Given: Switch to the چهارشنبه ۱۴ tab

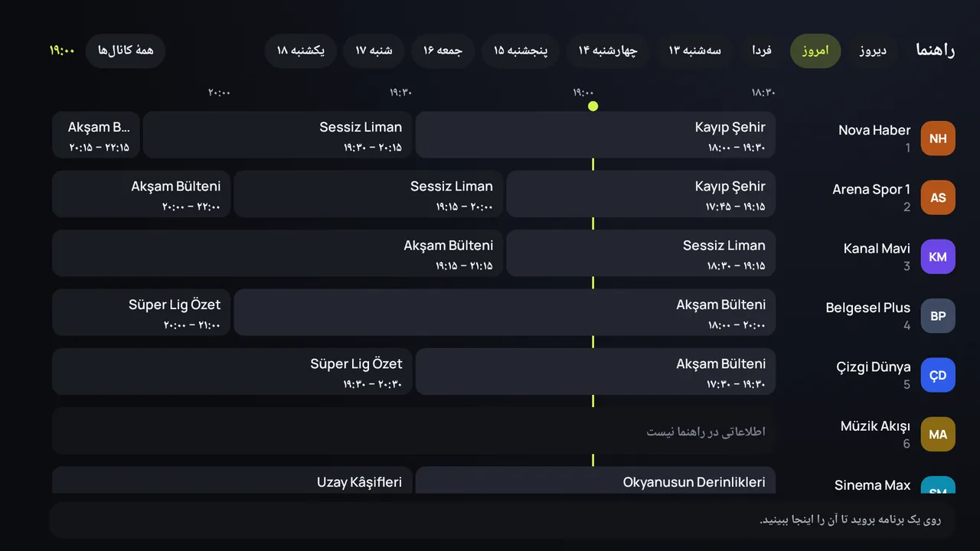Looking at the screenshot, I should pos(608,51).
